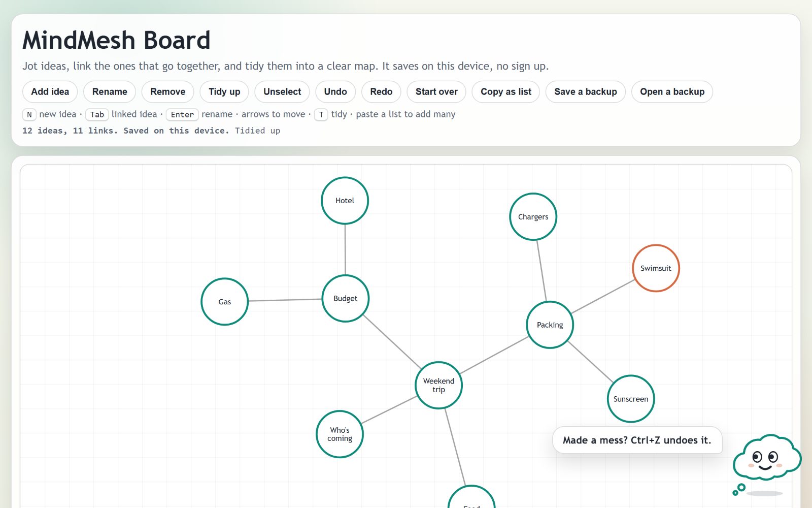Viewport: 812px width, 508px height.
Task: Select the Sunscreen idea node
Action: [631, 399]
